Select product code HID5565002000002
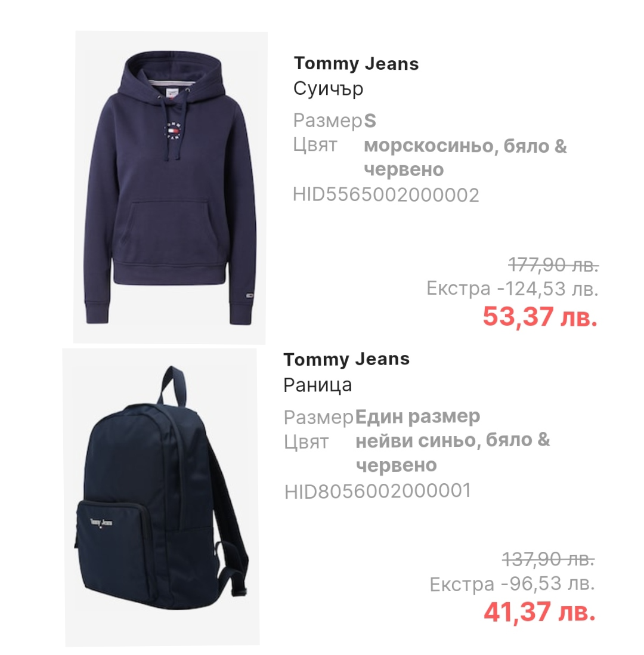This screenshot has width=644, height=655. coord(386,194)
